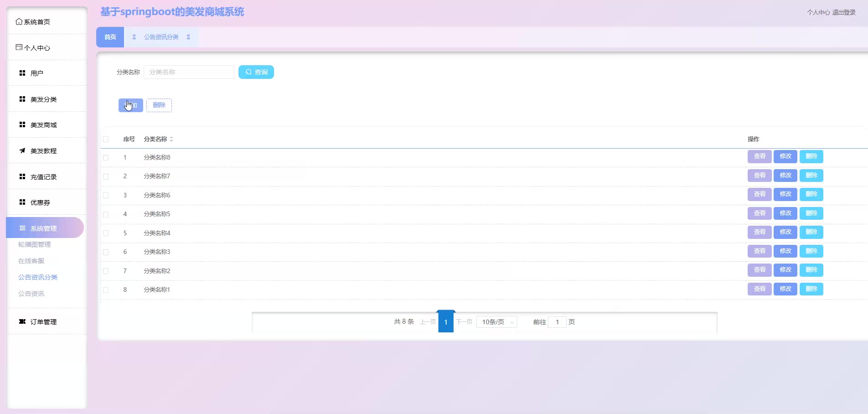The height and width of the screenshot is (414, 868).
Task: Click the 退出登录 logout link
Action: (x=844, y=12)
